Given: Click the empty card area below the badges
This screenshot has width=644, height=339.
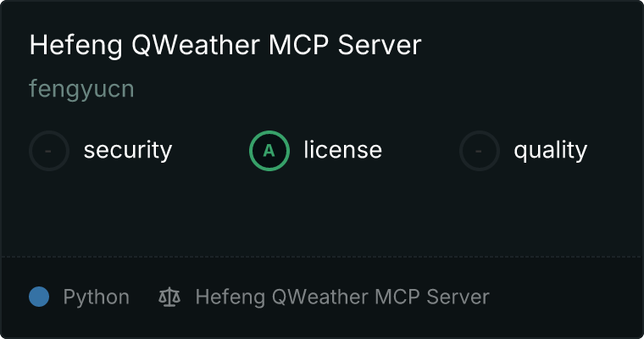Looking at the screenshot, I should coord(322,214).
